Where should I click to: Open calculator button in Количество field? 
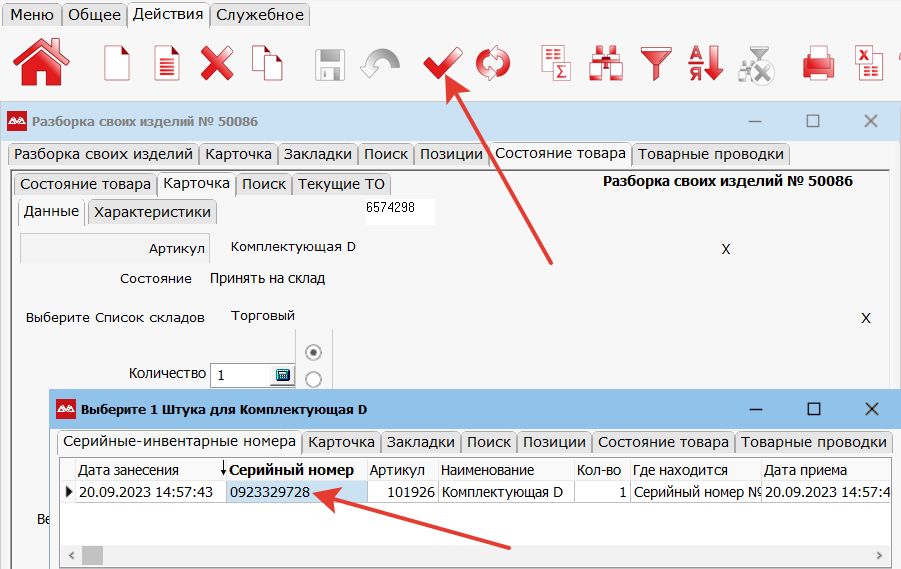(282, 375)
